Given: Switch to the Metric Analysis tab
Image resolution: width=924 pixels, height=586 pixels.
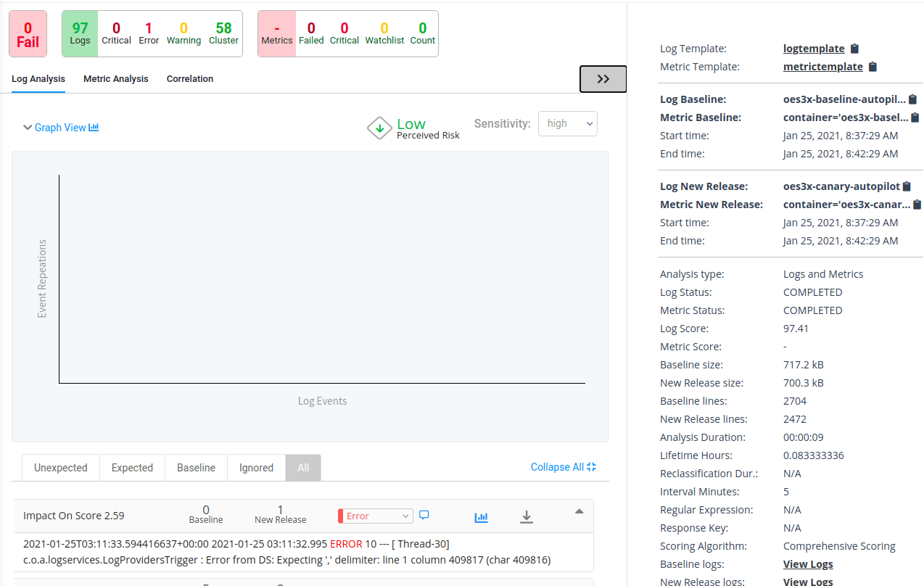Looking at the screenshot, I should [115, 78].
